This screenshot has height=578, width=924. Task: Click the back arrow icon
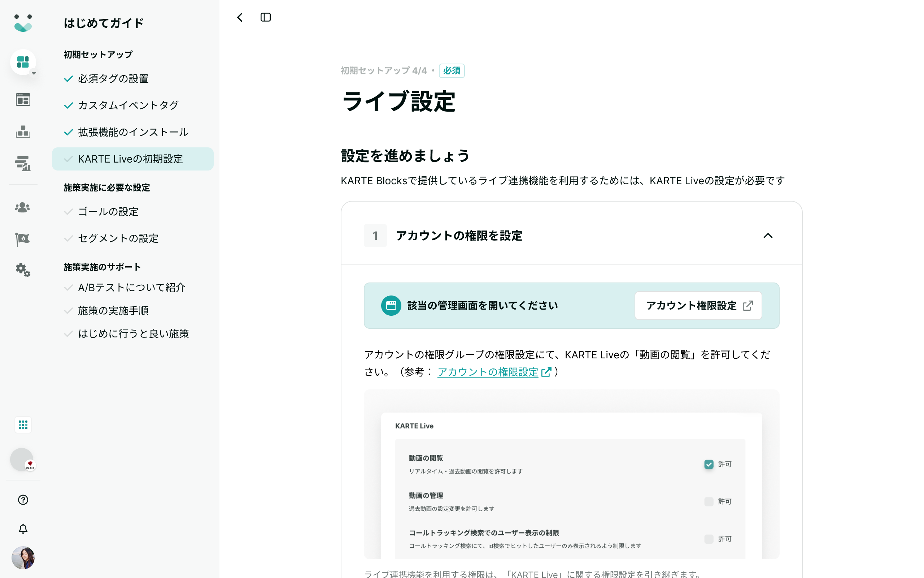(240, 17)
